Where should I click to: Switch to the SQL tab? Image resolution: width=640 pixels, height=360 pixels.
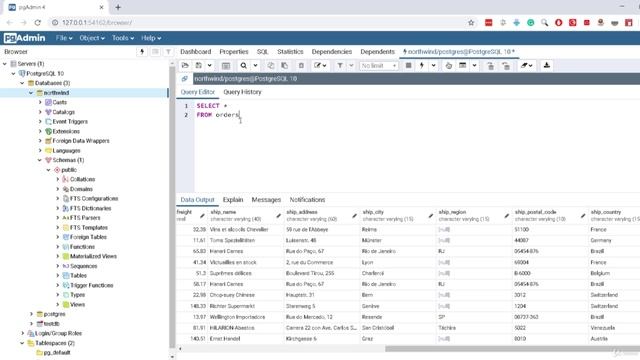tap(262, 51)
